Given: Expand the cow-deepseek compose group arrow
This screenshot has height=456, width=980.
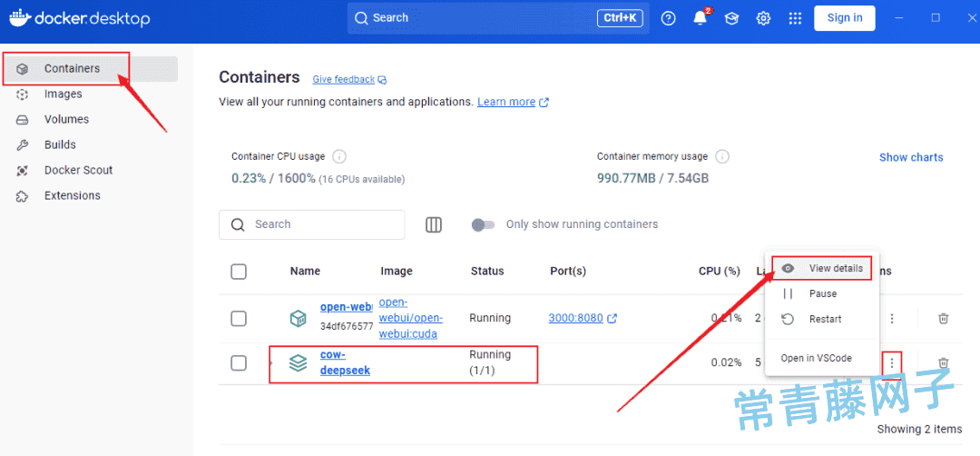Looking at the screenshot, I should point(272,362).
